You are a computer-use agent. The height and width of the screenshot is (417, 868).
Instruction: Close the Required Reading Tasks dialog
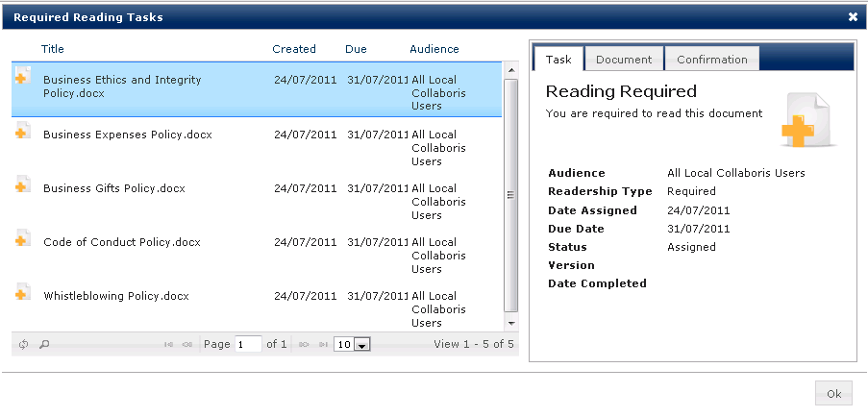click(x=853, y=17)
